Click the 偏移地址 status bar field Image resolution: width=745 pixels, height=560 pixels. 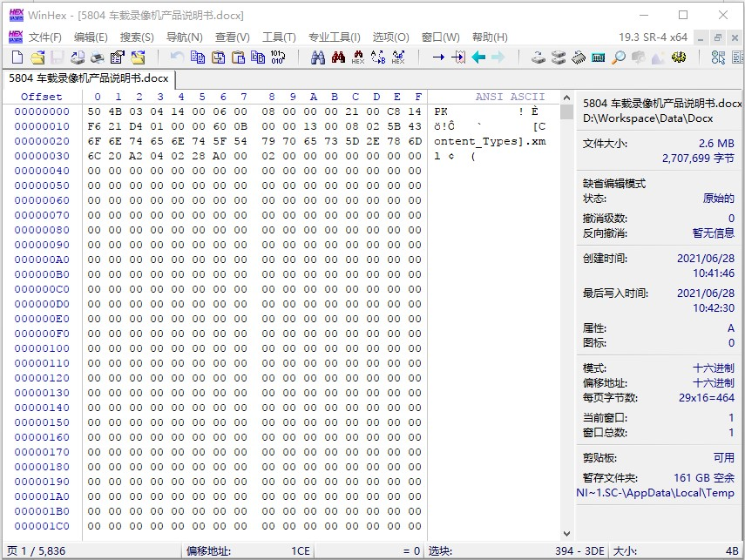click(x=248, y=551)
